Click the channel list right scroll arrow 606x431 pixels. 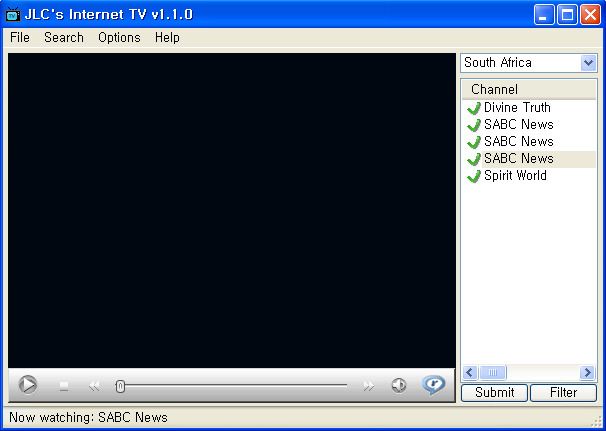587,373
